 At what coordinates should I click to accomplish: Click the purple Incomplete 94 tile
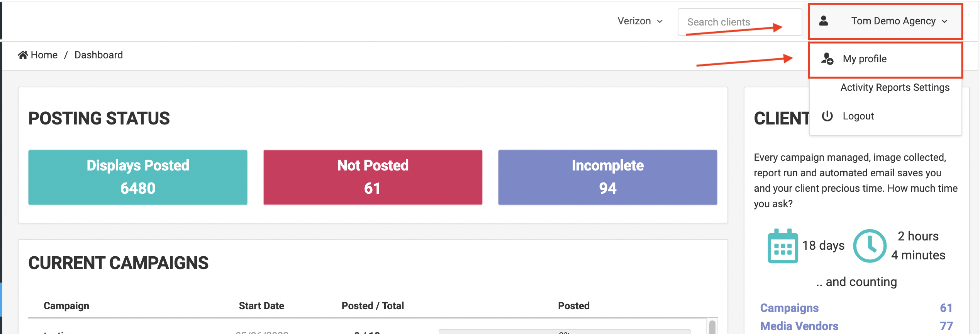coord(608,177)
